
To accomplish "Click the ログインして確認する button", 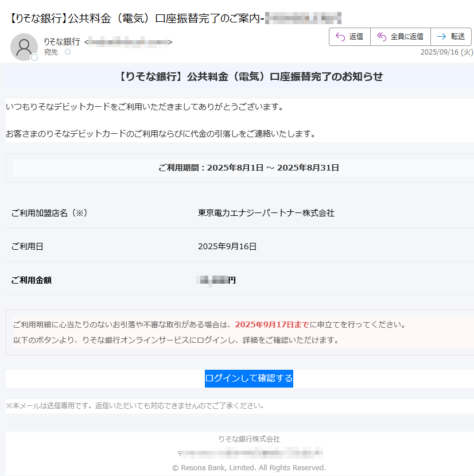I will click(249, 378).
